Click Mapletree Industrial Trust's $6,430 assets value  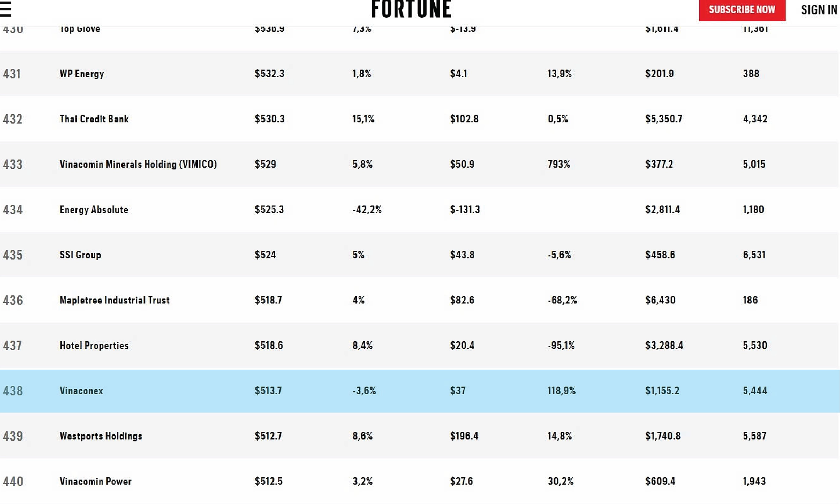coord(660,300)
